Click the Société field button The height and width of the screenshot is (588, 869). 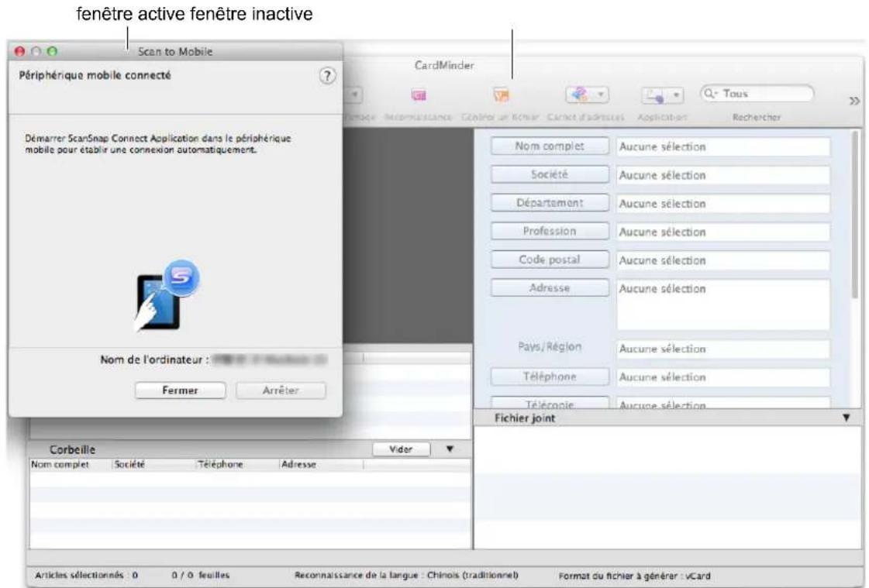[549, 174]
